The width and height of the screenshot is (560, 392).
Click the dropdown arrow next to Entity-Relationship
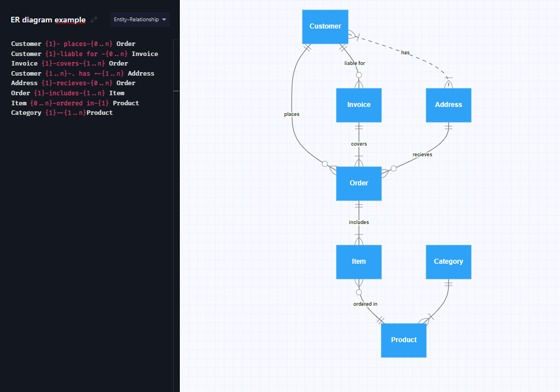coord(164,20)
